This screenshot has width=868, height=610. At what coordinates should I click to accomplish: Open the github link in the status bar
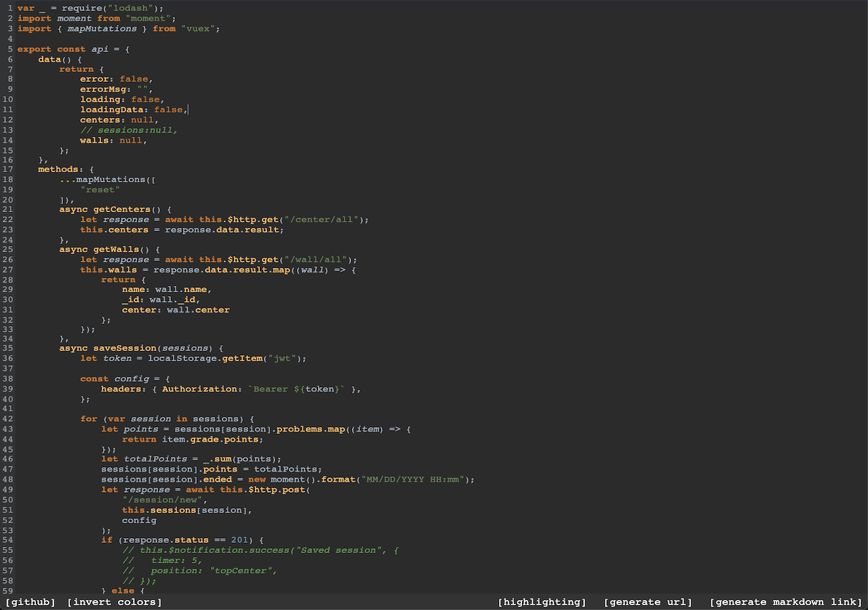pyautogui.click(x=30, y=602)
